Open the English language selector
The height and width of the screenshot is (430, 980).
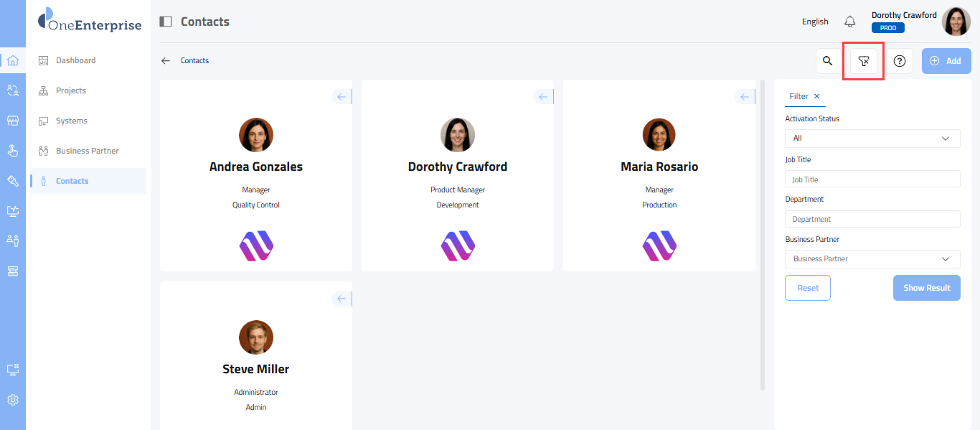point(815,22)
